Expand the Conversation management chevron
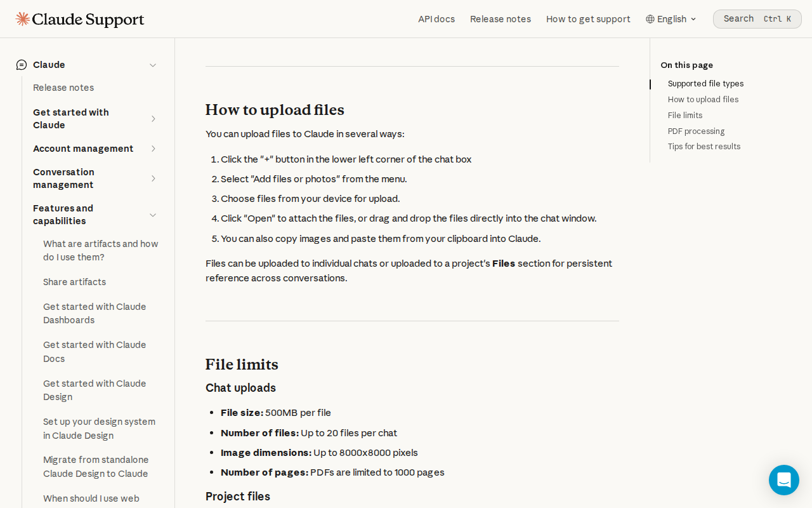Screen dimensions: 812x508 click(153, 178)
